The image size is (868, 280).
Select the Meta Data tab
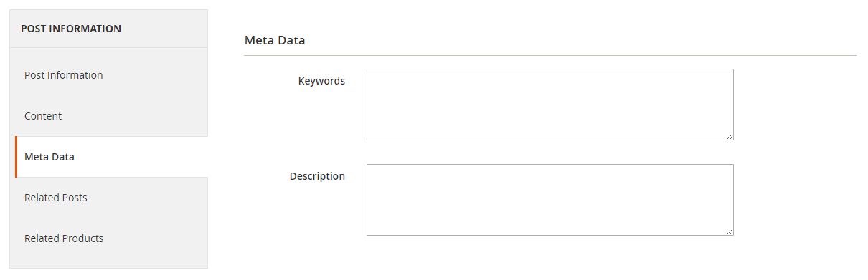pos(111,157)
